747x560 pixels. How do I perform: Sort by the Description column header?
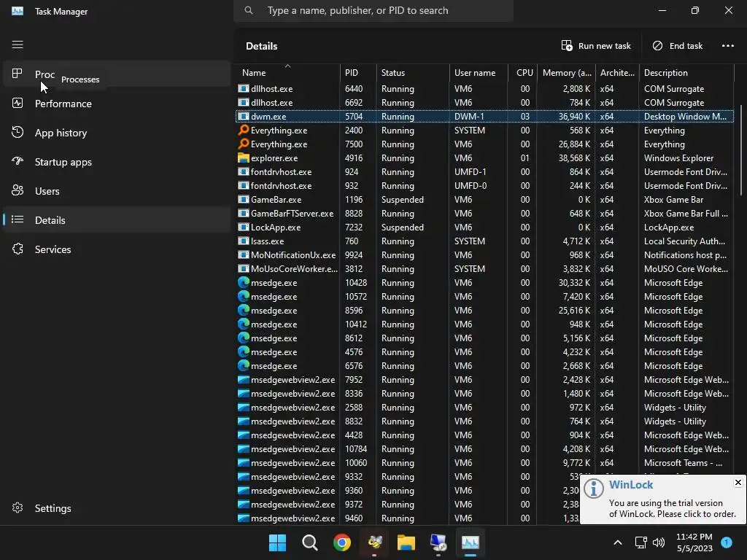(686, 72)
